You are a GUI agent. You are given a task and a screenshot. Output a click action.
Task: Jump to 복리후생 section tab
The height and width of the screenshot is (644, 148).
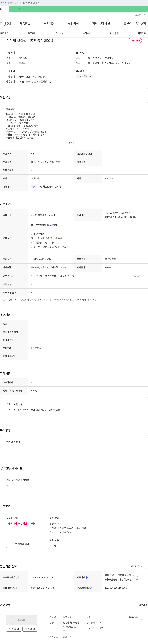87,34
